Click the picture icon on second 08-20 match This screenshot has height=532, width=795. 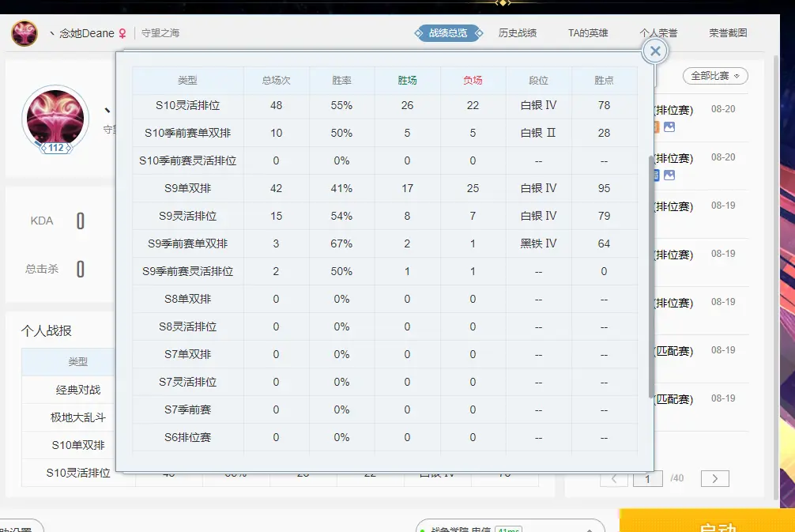(x=669, y=175)
